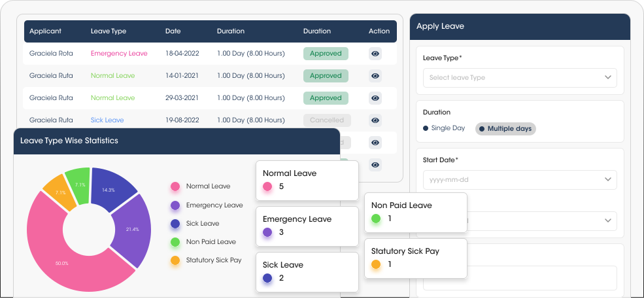Click the 19-08-2022 date cell
The image size is (644, 299).
tap(182, 120)
